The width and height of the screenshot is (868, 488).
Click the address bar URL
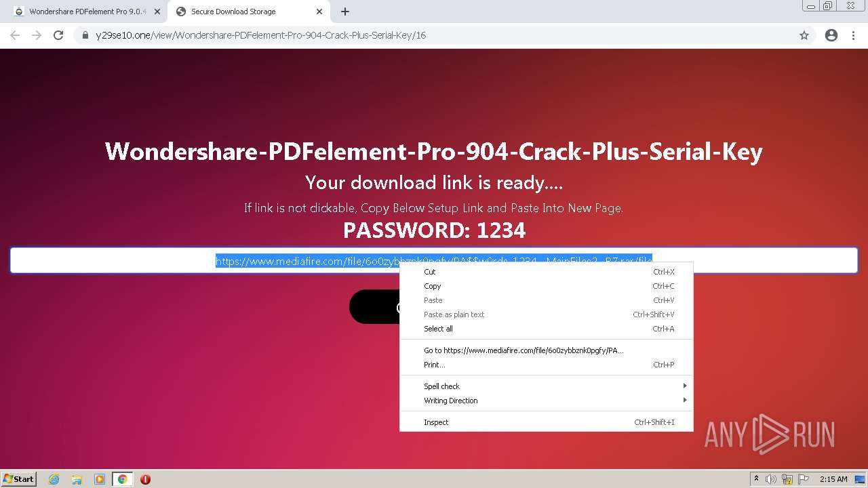[x=260, y=35]
